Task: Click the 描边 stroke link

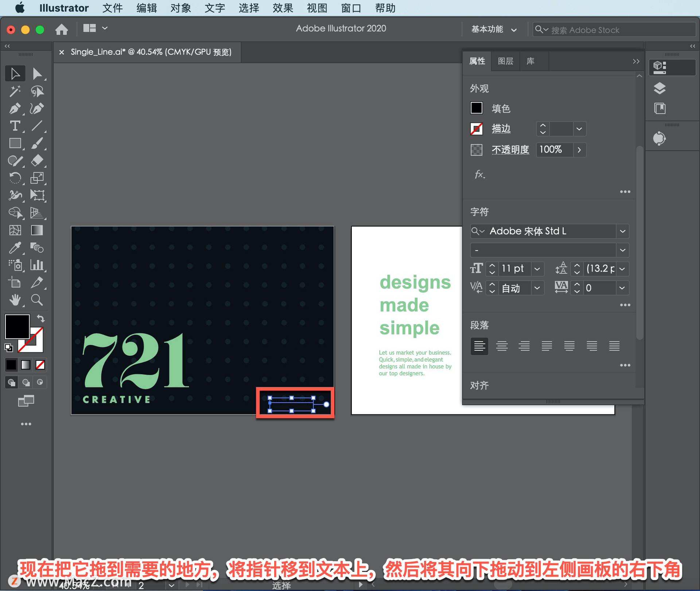Action: click(501, 129)
